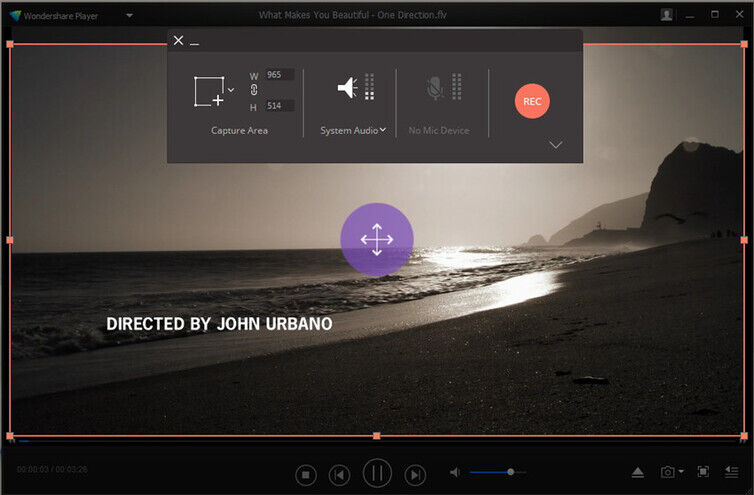Open file with the eject icon

(x=638, y=472)
